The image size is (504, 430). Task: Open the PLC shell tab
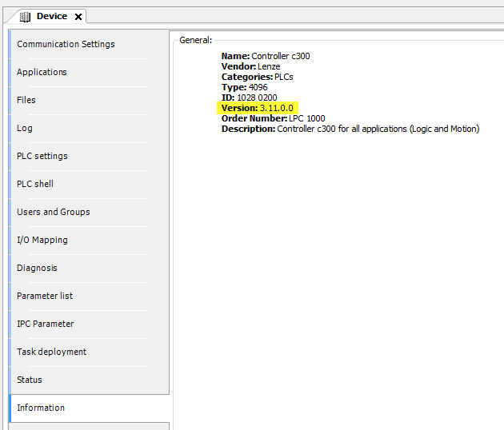point(35,184)
